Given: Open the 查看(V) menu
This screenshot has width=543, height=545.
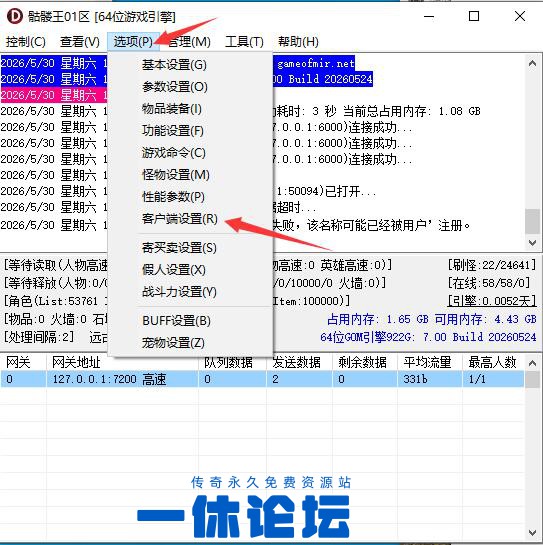Looking at the screenshot, I should [x=80, y=42].
